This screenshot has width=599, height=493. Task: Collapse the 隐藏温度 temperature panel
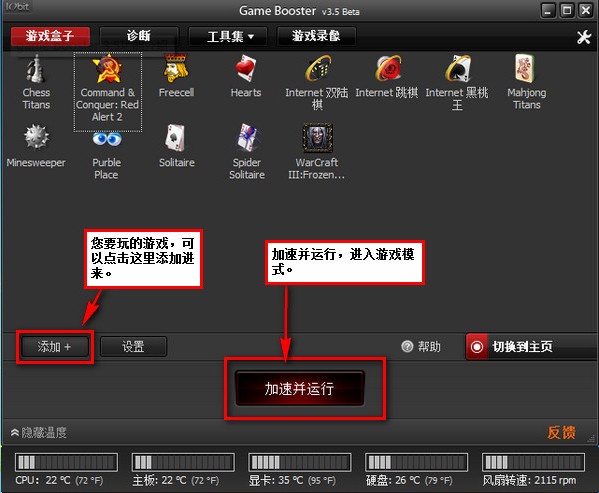(39, 433)
